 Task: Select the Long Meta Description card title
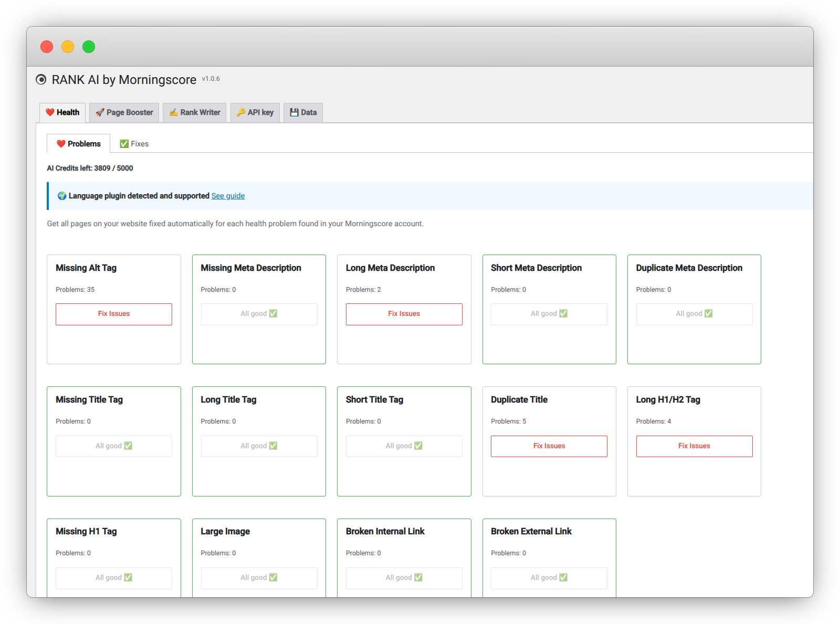point(390,268)
